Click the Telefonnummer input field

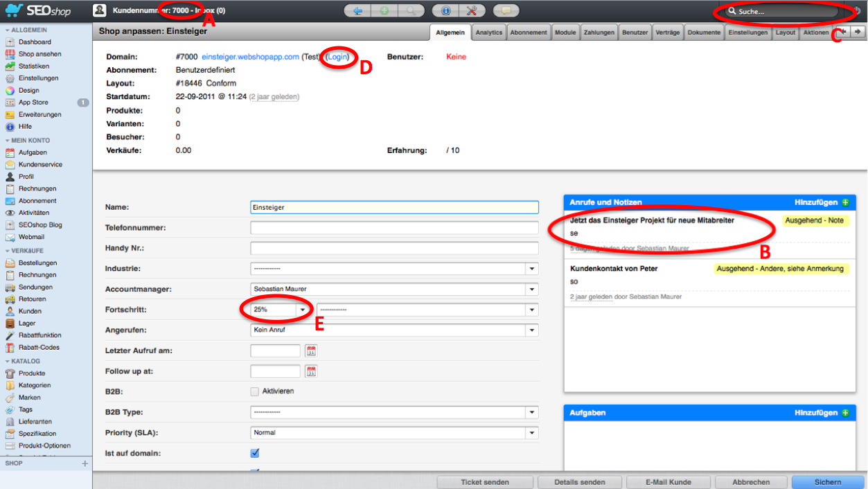pos(394,228)
